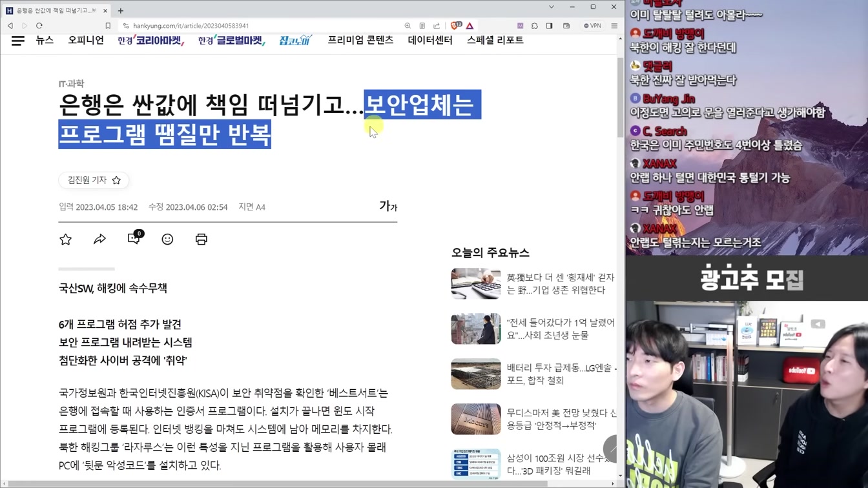Open a new tab with the plus button

[x=121, y=10]
